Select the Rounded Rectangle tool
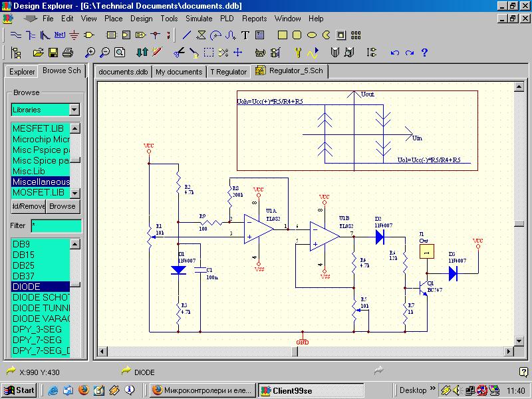The image size is (532, 399). (x=297, y=35)
